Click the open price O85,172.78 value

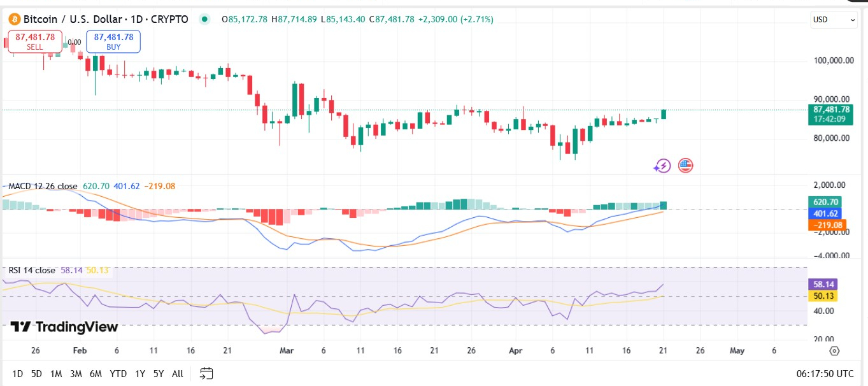(x=245, y=20)
